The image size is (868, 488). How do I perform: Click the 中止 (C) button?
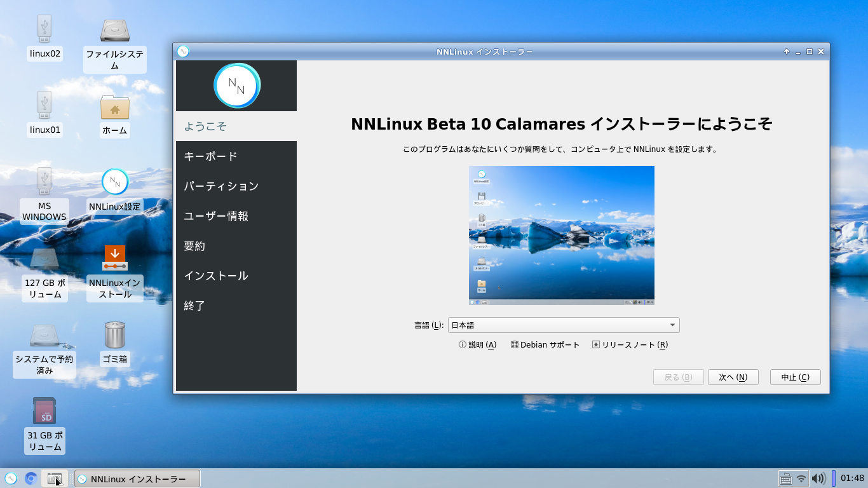pyautogui.click(x=795, y=377)
